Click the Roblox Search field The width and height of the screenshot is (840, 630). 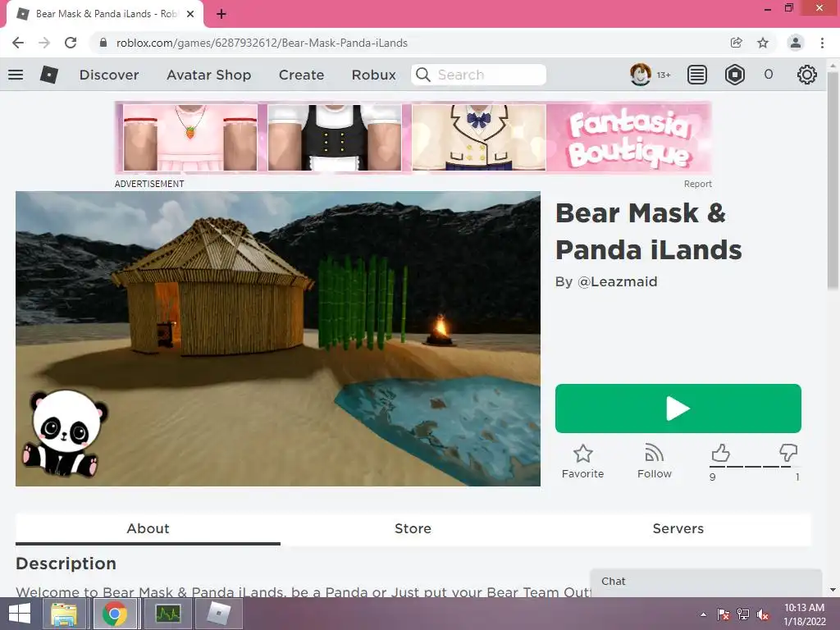(x=479, y=75)
